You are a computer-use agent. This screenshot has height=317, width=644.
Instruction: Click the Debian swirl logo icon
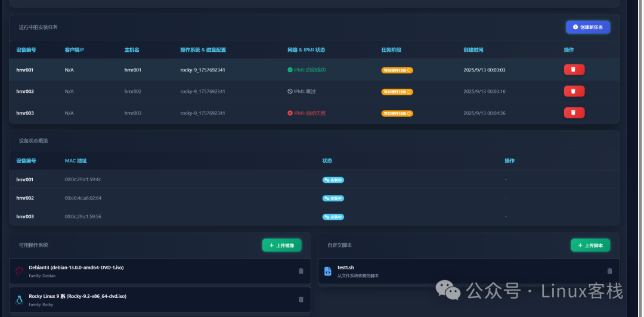19,271
